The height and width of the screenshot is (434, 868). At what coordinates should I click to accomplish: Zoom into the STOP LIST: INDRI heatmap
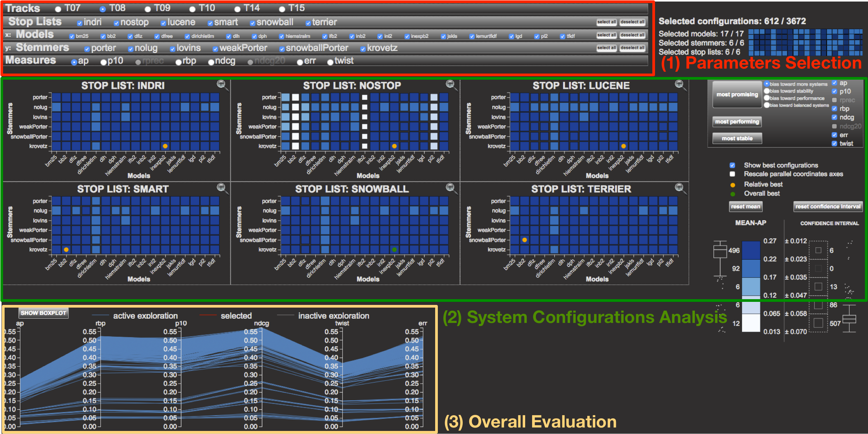[x=221, y=84]
